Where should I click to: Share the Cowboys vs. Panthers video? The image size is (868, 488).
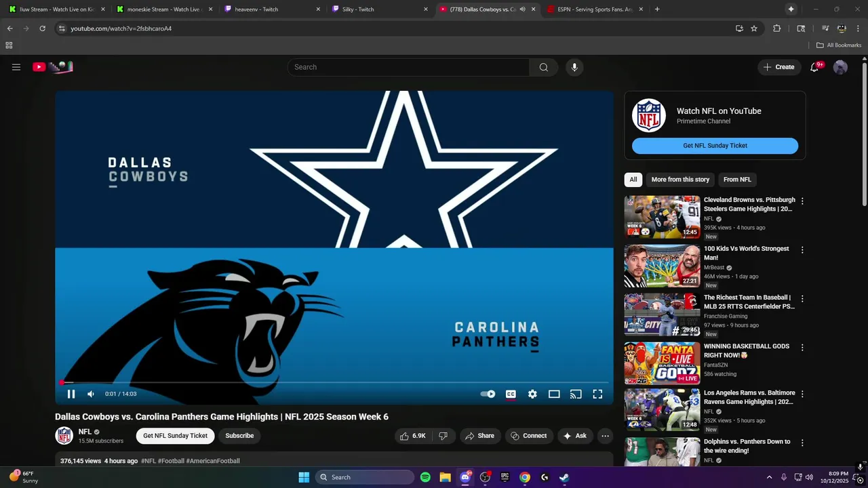pos(479,436)
